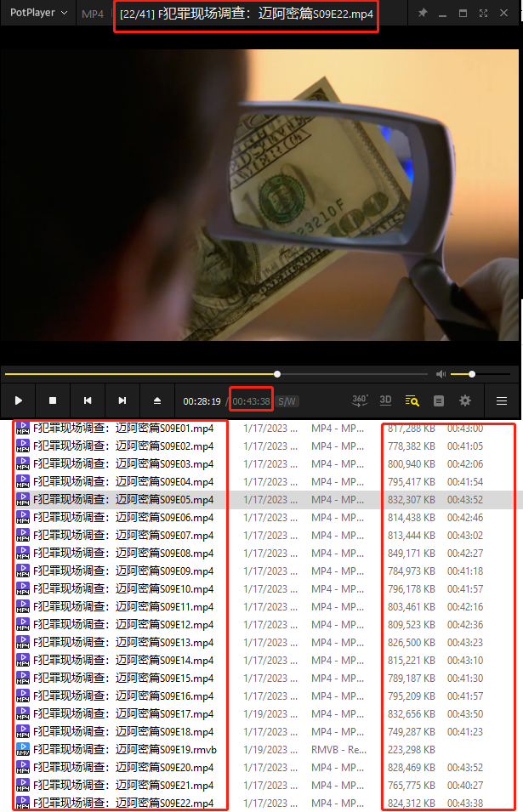Adjust the volume slider
Viewport: 523px width, 812px height.
point(472,374)
